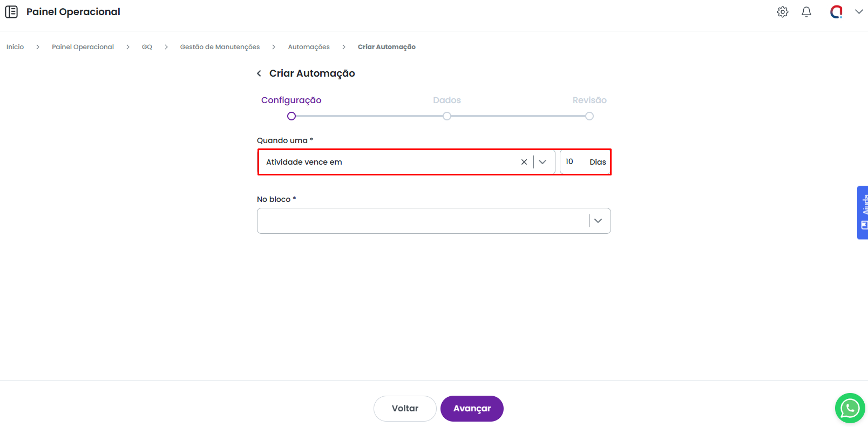868x427 pixels.
Task: Open notifications bell icon
Action: 806,12
